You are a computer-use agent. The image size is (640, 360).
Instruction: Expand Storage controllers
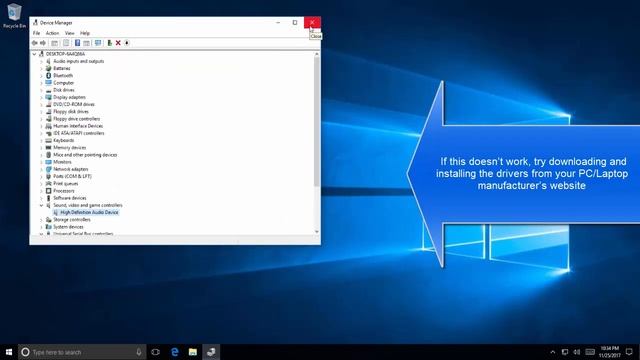[x=41, y=220]
